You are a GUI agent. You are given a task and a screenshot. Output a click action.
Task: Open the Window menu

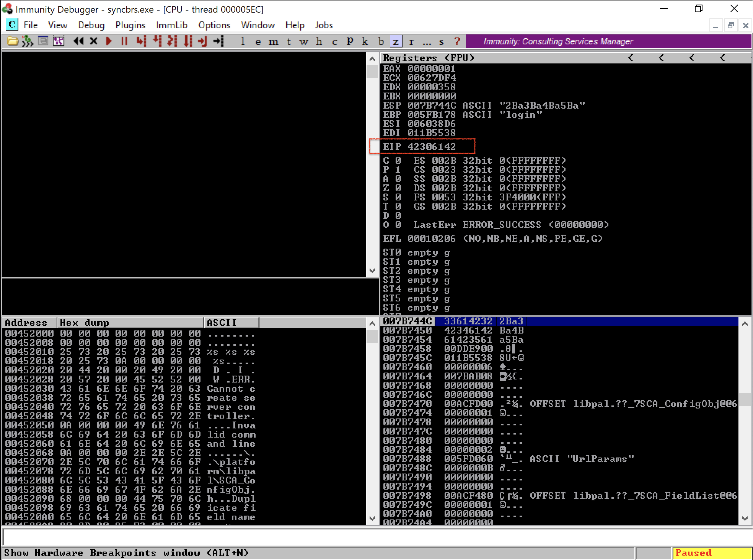click(x=258, y=25)
